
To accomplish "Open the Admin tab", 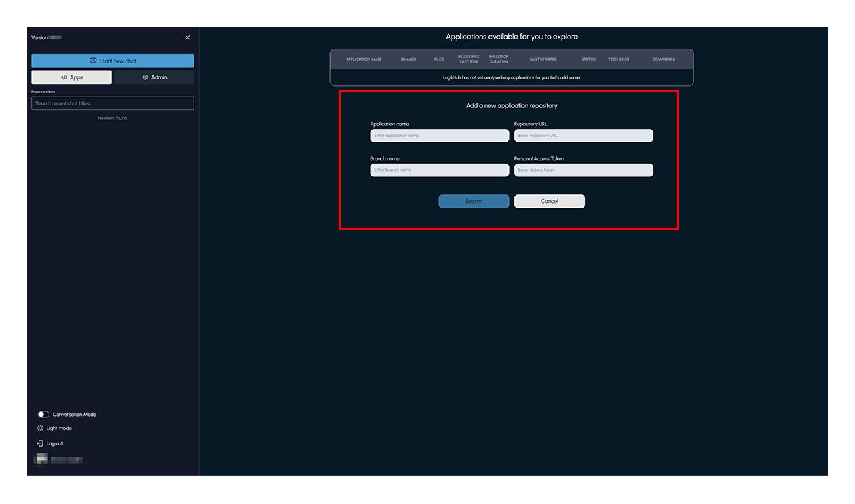I will (154, 77).
